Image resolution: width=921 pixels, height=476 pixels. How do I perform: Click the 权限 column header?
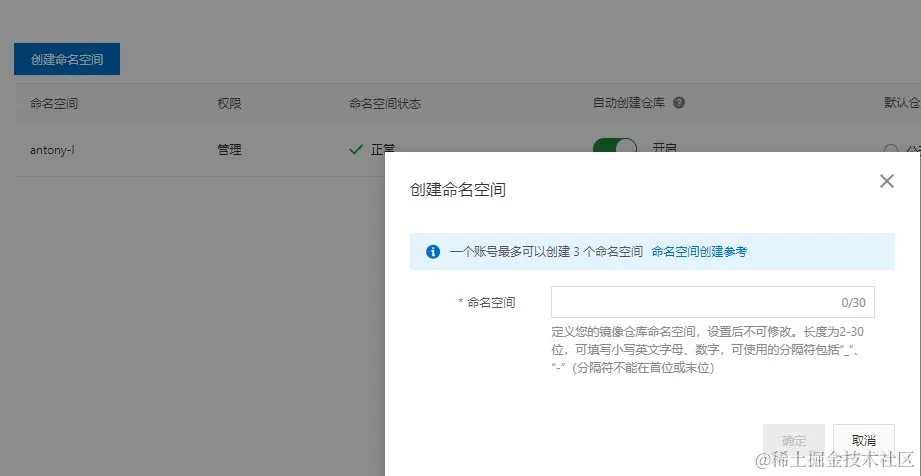229,104
